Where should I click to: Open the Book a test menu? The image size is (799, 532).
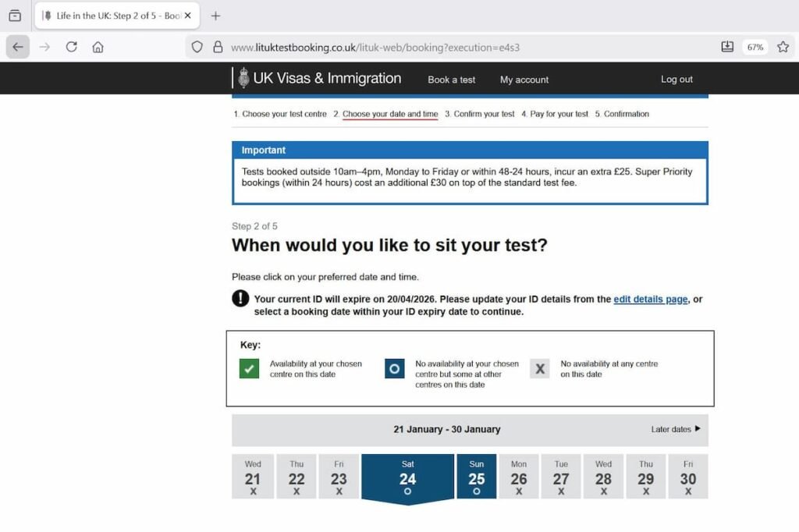(451, 80)
